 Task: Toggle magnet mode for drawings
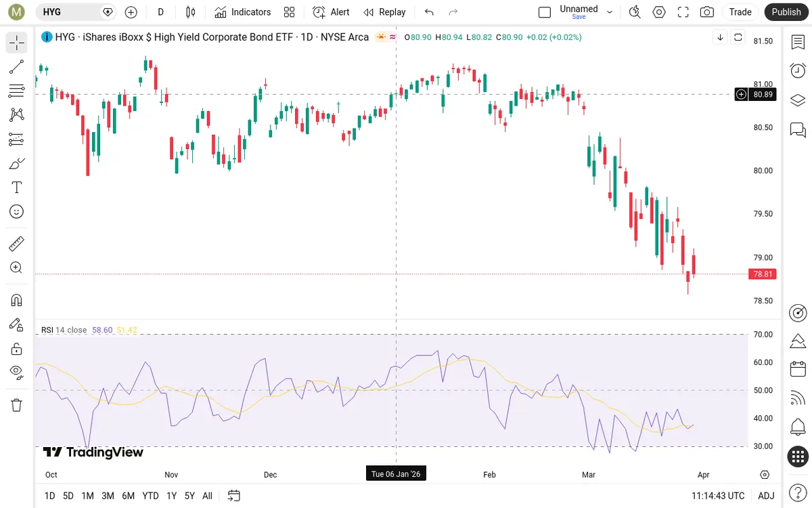click(x=17, y=300)
